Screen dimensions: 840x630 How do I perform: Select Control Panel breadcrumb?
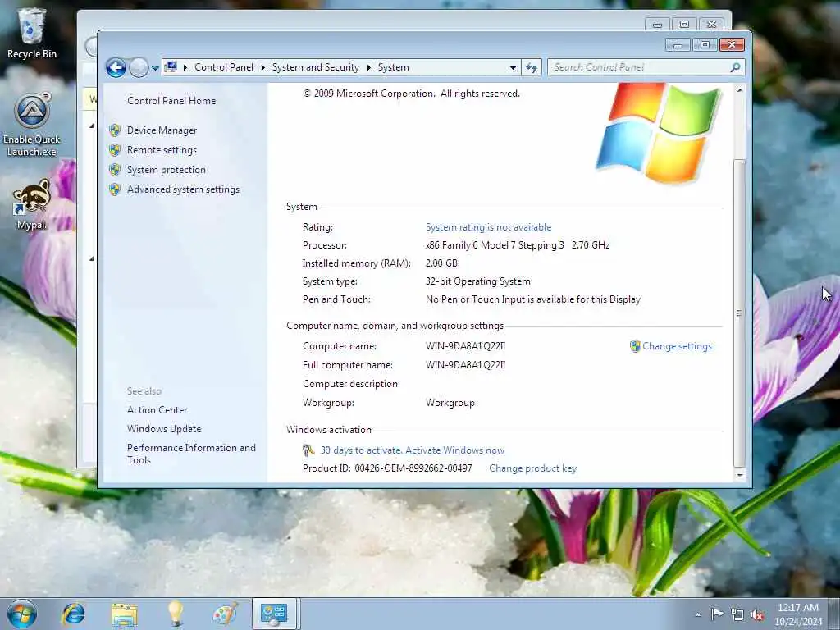[224, 67]
